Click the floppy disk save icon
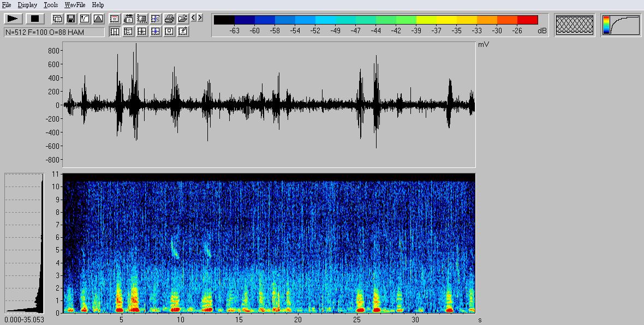The width and height of the screenshot is (644, 325). pyautogui.click(x=71, y=19)
